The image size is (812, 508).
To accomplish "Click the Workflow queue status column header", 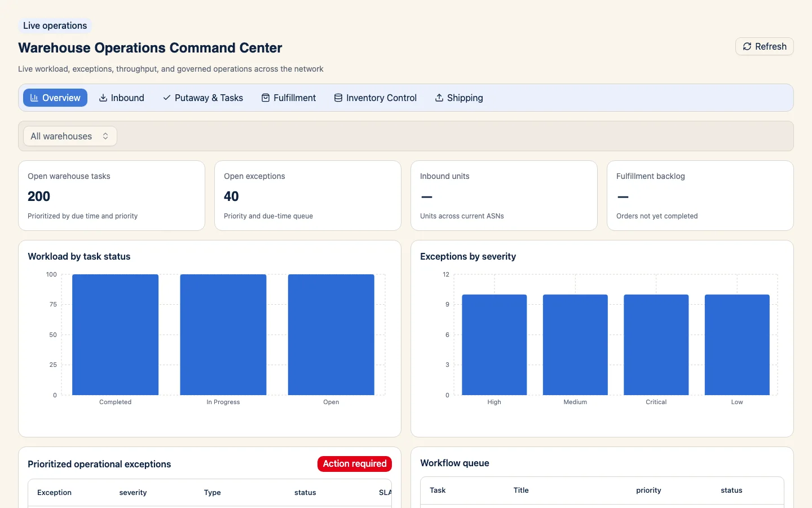I will 731,491.
